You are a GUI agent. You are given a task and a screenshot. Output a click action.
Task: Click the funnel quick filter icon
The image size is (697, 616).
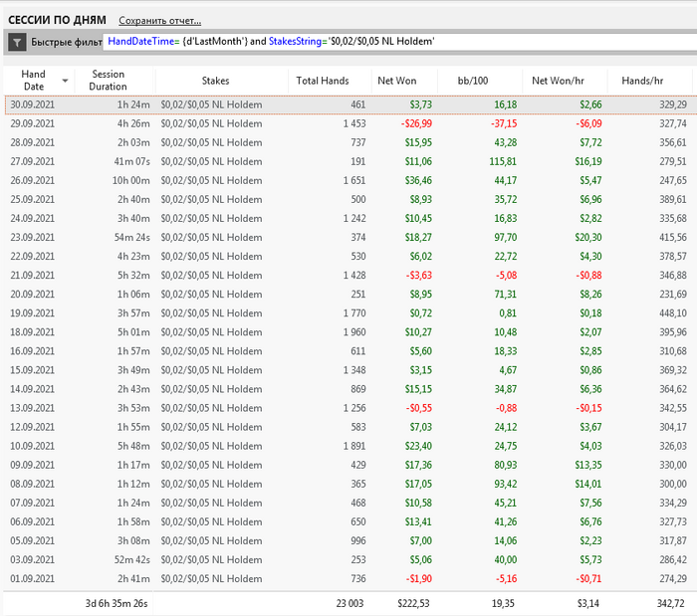(x=17, y=42)
